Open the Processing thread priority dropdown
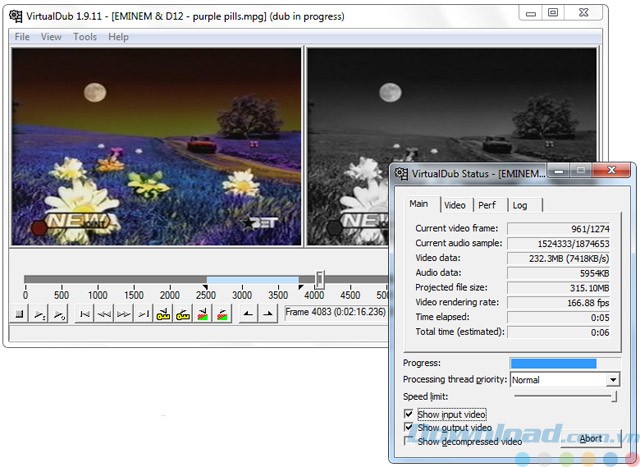Viewport: 640px width, 467px height. [x=613, y=380]
